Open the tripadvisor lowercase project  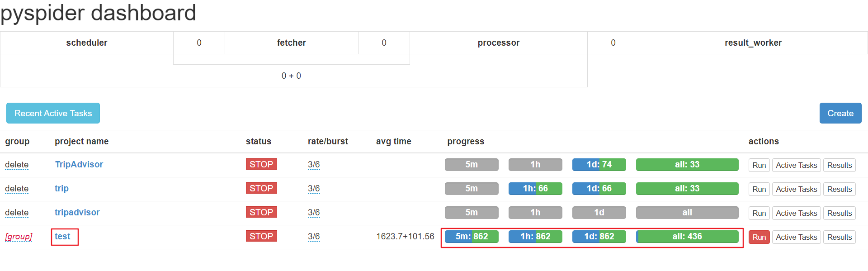(77, 212)
